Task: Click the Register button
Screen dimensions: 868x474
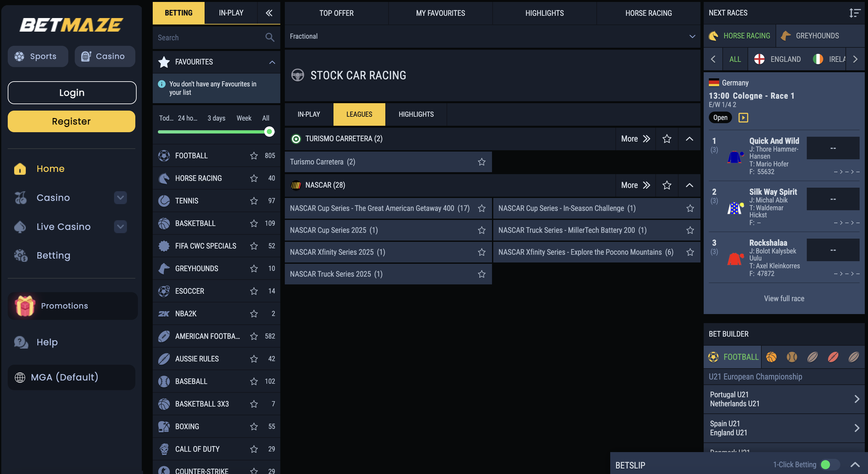Action: (72, 121)
